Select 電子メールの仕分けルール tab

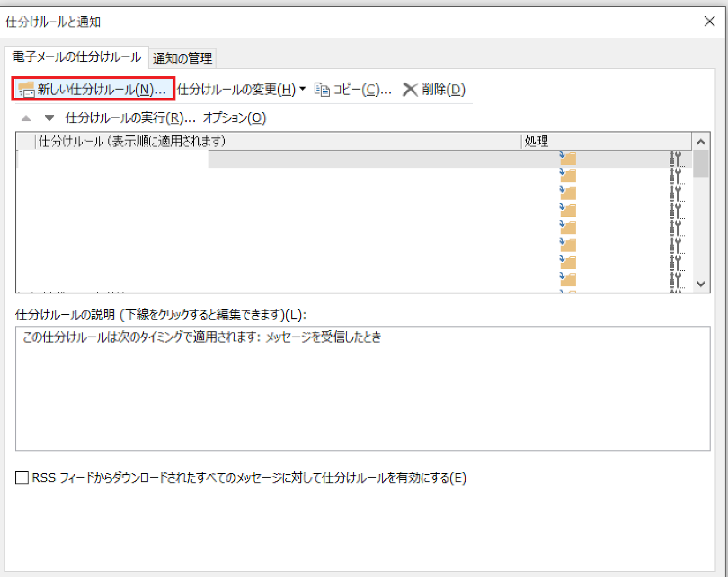[x=76, y=57]
